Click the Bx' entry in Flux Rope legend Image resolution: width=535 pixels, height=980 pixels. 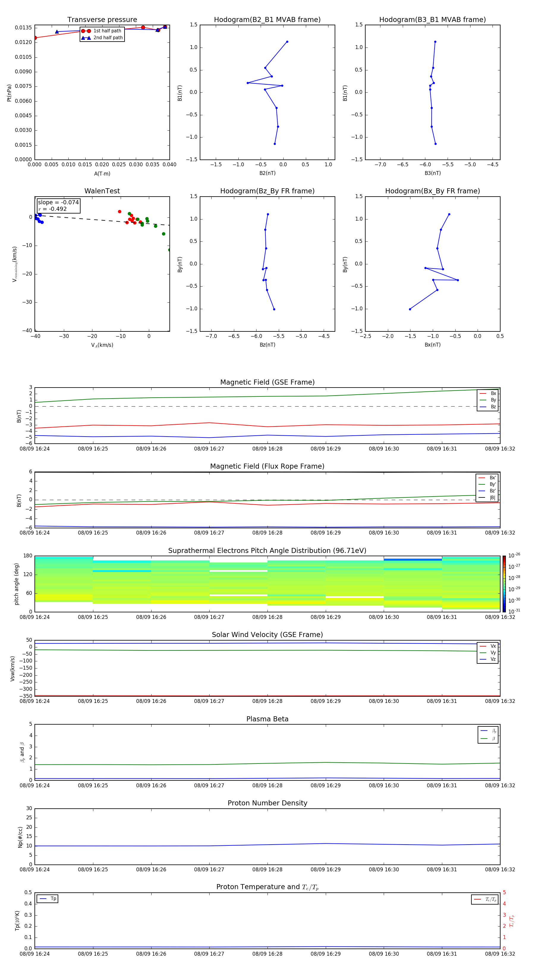pyautogui.click(x=487, y=478)
